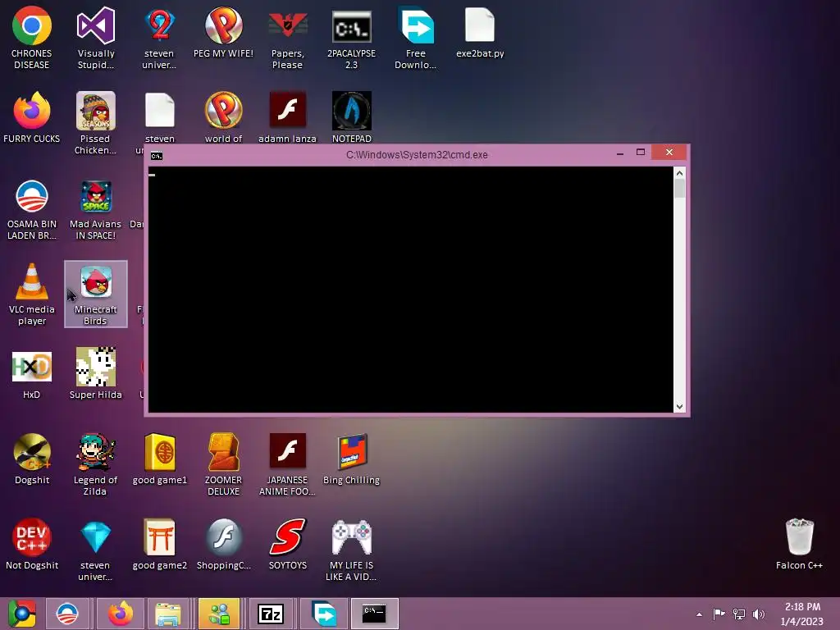Open the Action Center flag icon

pos(719,614)
